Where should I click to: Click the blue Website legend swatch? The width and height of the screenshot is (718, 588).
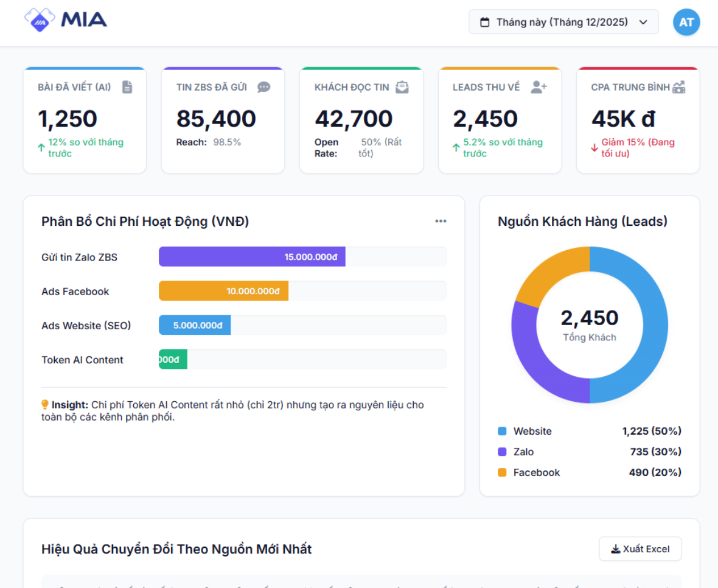tap(502, 431)
